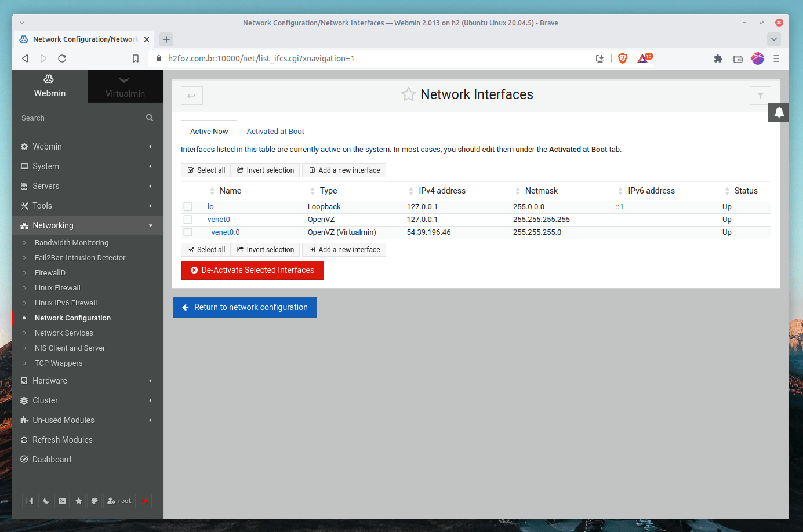Switch to the Activated at Boot tab
The height and width of the screenshot is (532, 803).
pyautogui.click(x=275, y=131)
